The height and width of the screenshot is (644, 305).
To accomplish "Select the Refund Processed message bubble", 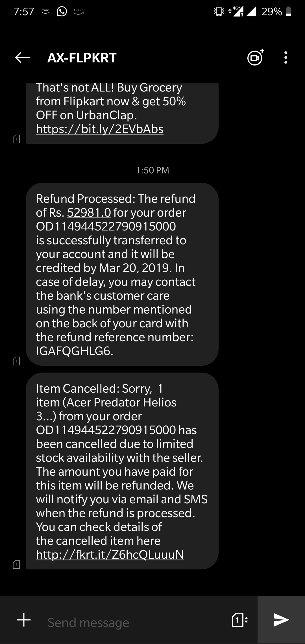I will point(122,274).
